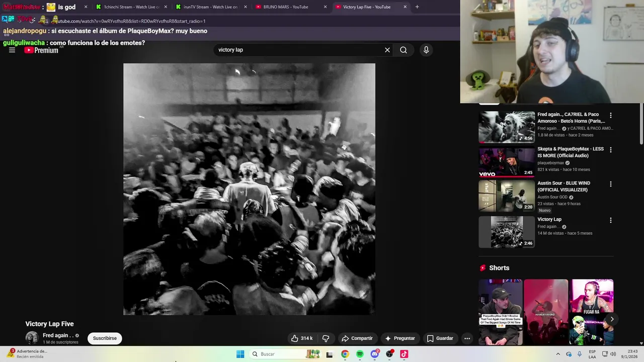Open 'Skepta & PlaqueBoyMax - LESS IS MORE' title
The image size is (644, 362).
[571, 152]
